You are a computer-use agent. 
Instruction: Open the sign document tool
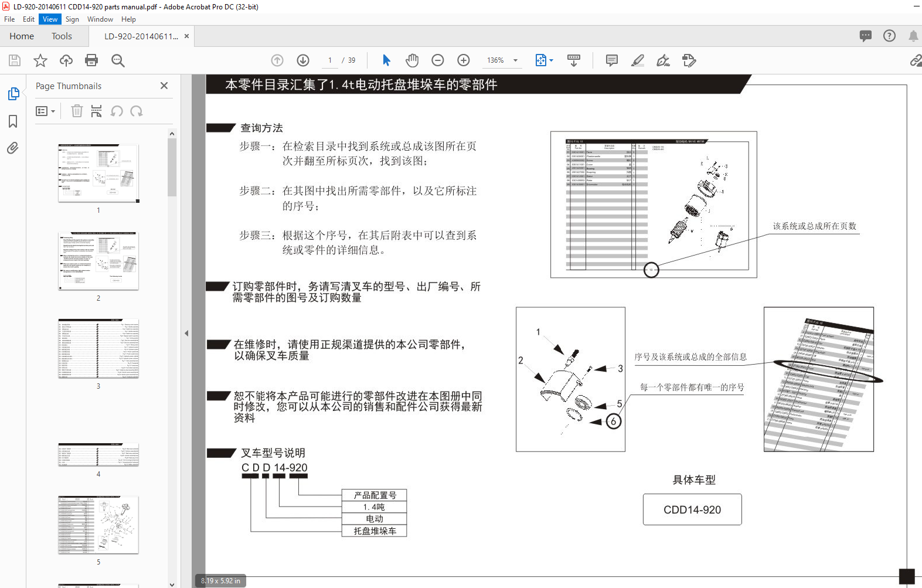tap(663, 60)
